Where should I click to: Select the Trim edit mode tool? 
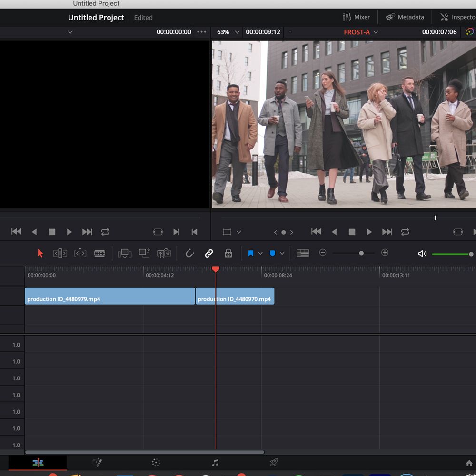[60, 253]
